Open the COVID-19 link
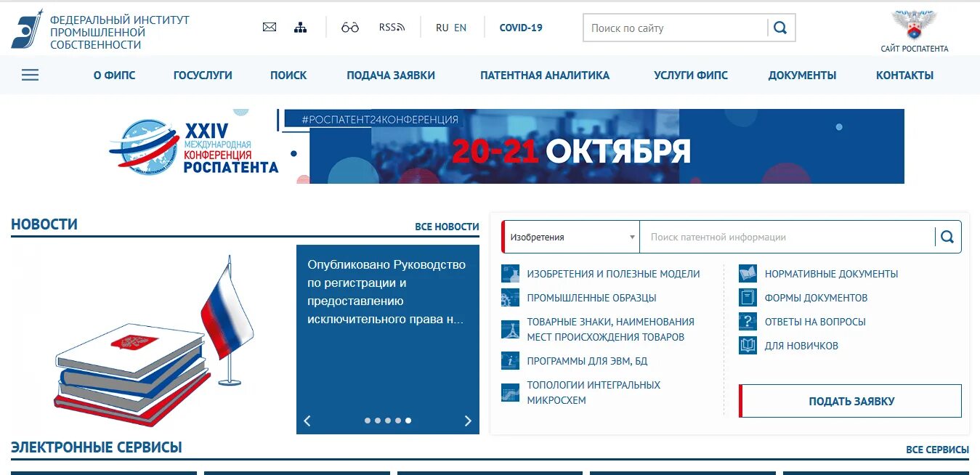980x475 pixels. click(521, 28)
